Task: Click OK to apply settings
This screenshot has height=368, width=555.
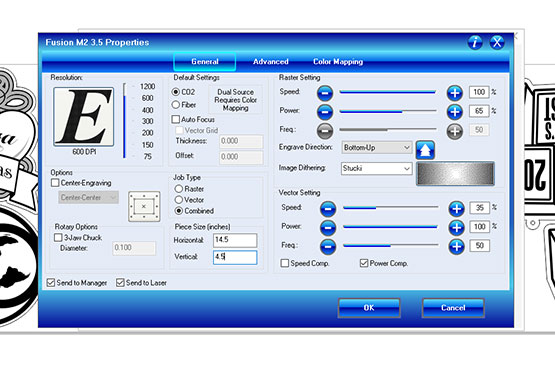Action: click(369, 308)
